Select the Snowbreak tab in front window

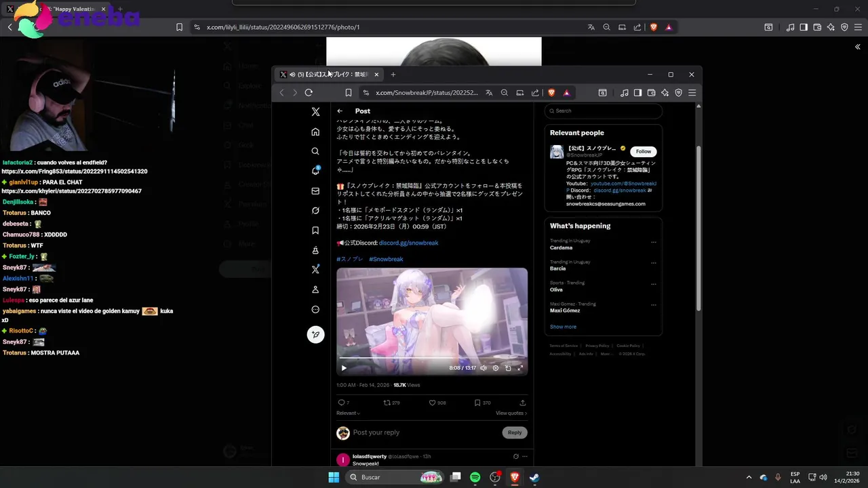pos(330,75)
